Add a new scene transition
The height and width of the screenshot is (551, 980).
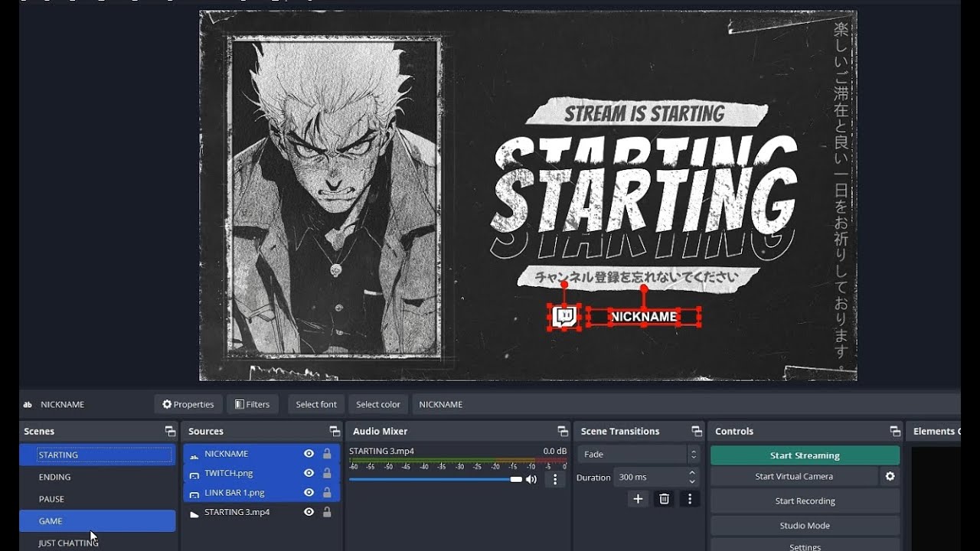638,499
